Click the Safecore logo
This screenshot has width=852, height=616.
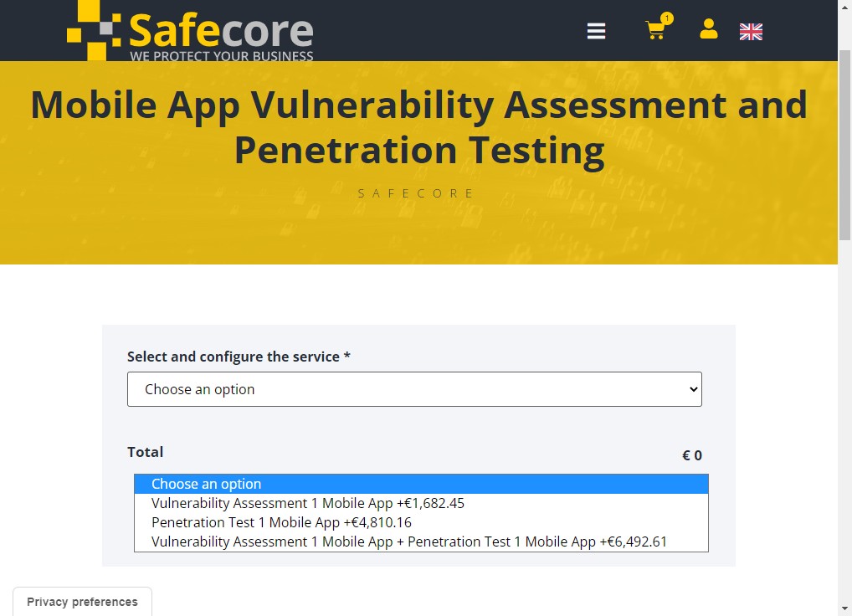190,30
